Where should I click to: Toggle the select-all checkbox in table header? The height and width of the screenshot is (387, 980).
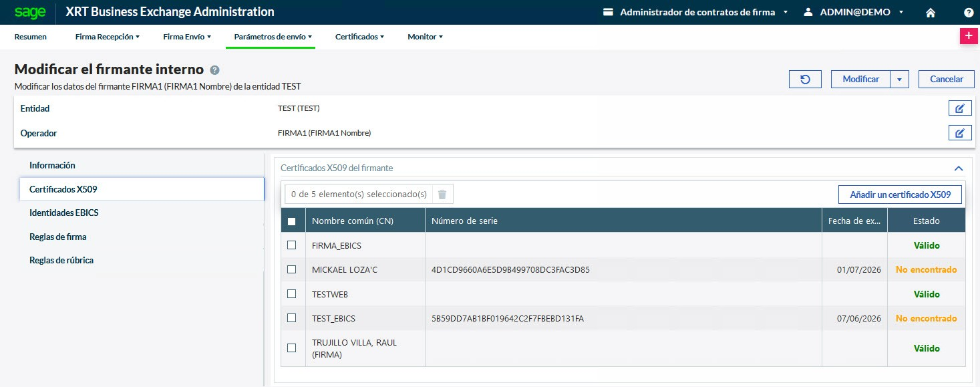[291, 221]
